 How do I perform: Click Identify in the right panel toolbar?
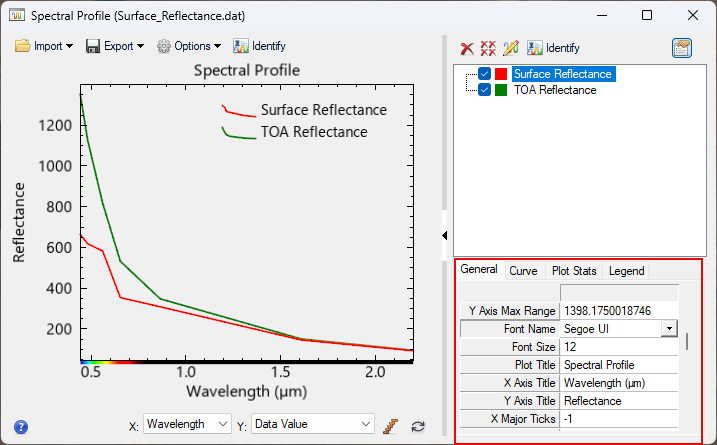[553, 48]
